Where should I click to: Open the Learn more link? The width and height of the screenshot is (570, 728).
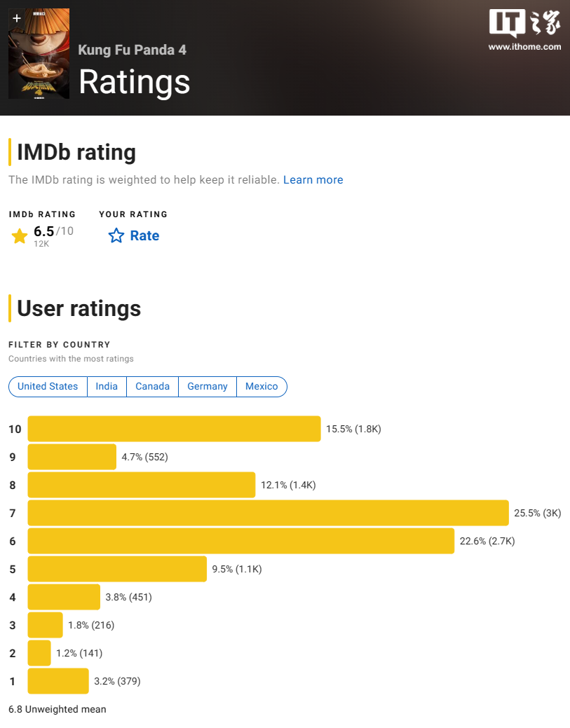(313, 180)
